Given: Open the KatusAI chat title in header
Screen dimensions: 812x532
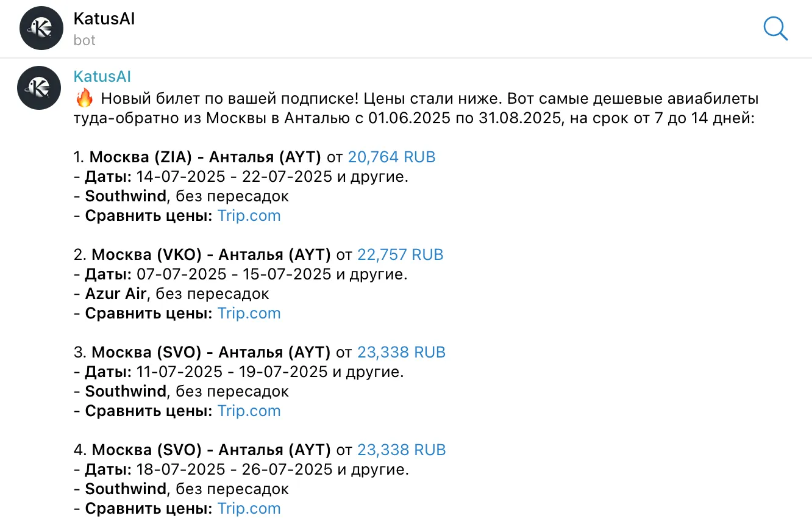Looking at the screenshot, I should [x=104, y=19].
